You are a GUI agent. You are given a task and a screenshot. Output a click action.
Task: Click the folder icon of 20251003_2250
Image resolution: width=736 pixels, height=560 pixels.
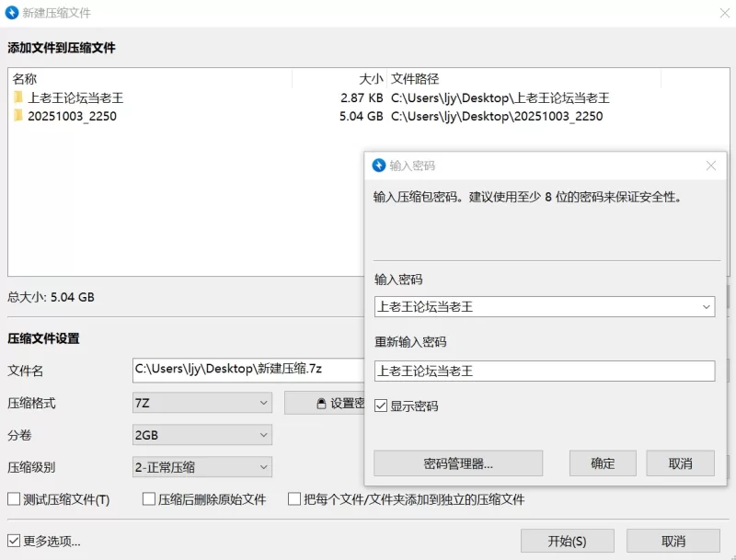pos(18,116)
